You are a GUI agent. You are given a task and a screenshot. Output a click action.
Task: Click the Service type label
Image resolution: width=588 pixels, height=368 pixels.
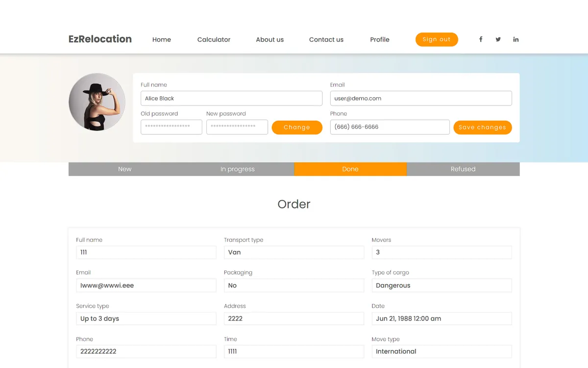pos(93,306)
